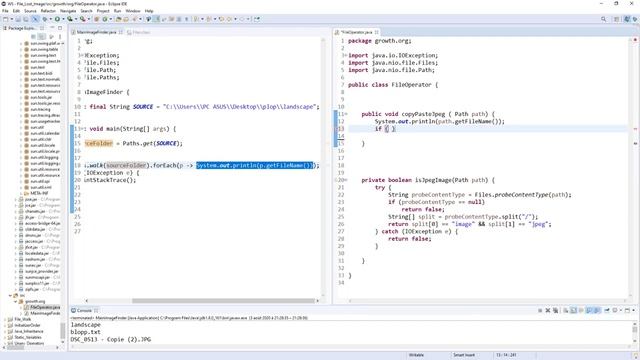Click inside the if parentheses on line 13
Screen dimensions: 640x360
(x=390, y=129)
